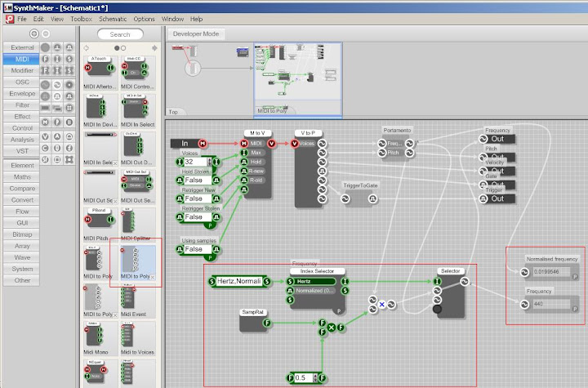Pick the MIDI In Select component
The image size is (588, 388).
(x=136, y=105)
